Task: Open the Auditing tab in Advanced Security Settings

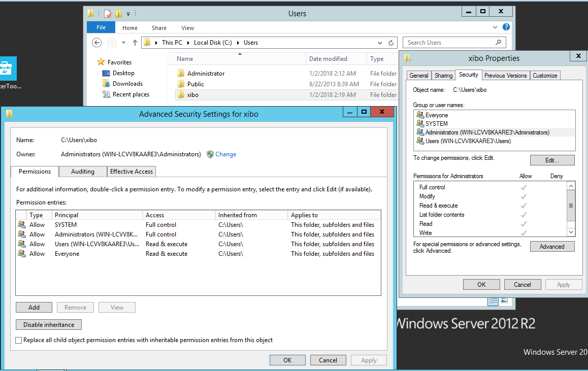Action: pos(82,172)
